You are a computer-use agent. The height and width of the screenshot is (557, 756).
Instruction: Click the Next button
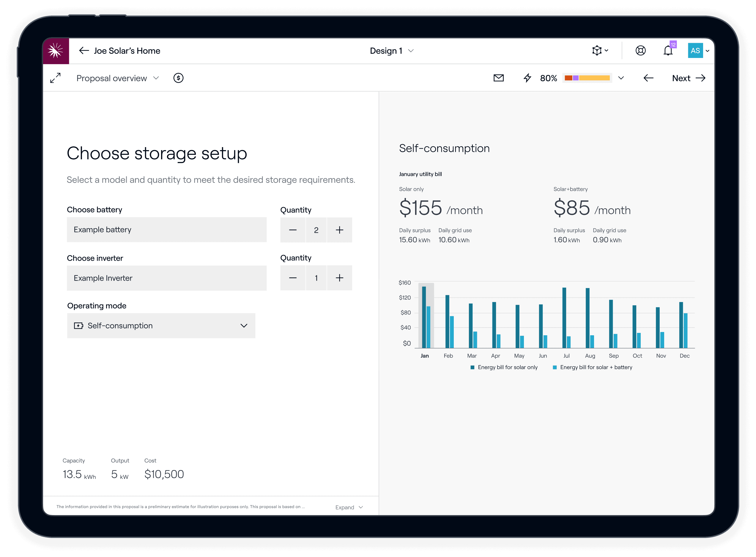[x=688, y=78]
